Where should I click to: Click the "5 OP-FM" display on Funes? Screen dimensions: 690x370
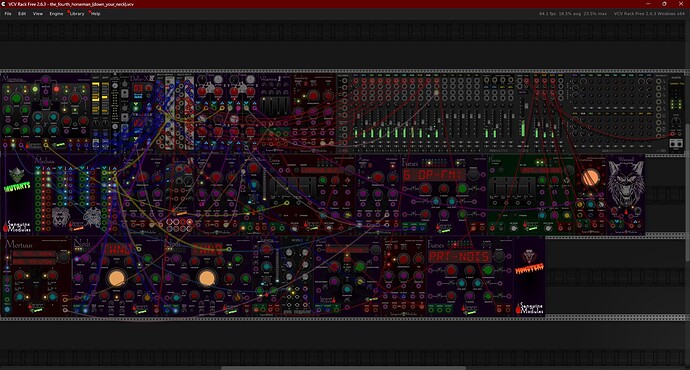(434, 175)
